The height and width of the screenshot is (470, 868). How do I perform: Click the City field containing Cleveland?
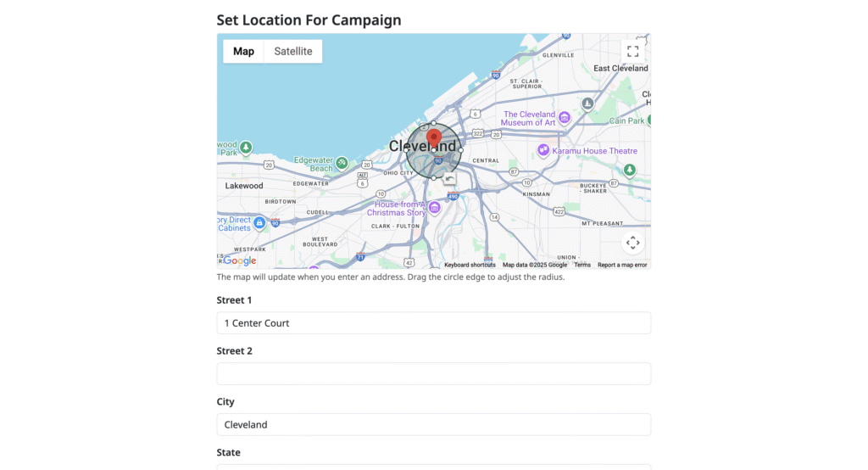(x=434, y=425)
